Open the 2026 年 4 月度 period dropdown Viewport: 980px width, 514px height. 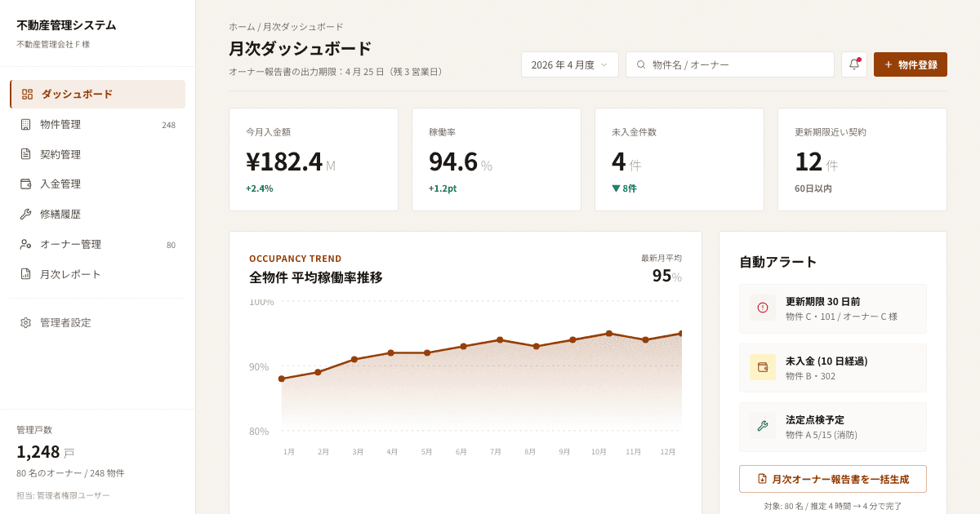coord(569,64)
